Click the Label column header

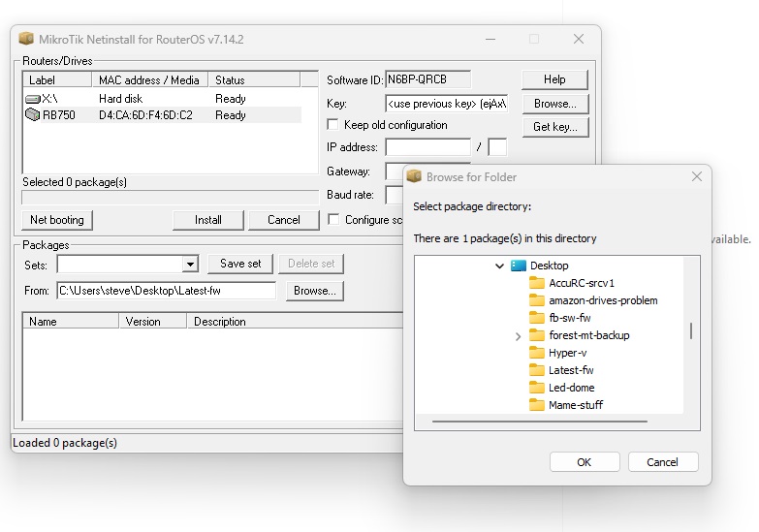57,79
